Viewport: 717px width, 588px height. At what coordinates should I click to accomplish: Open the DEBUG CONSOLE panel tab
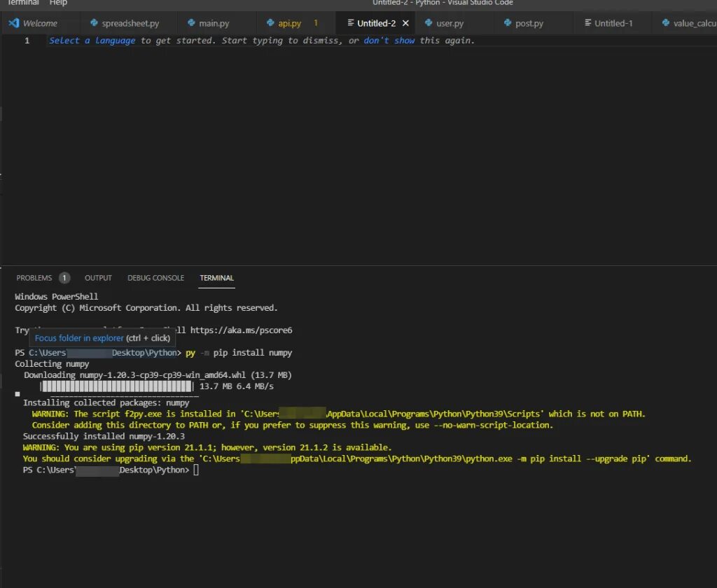pos(155,278)
